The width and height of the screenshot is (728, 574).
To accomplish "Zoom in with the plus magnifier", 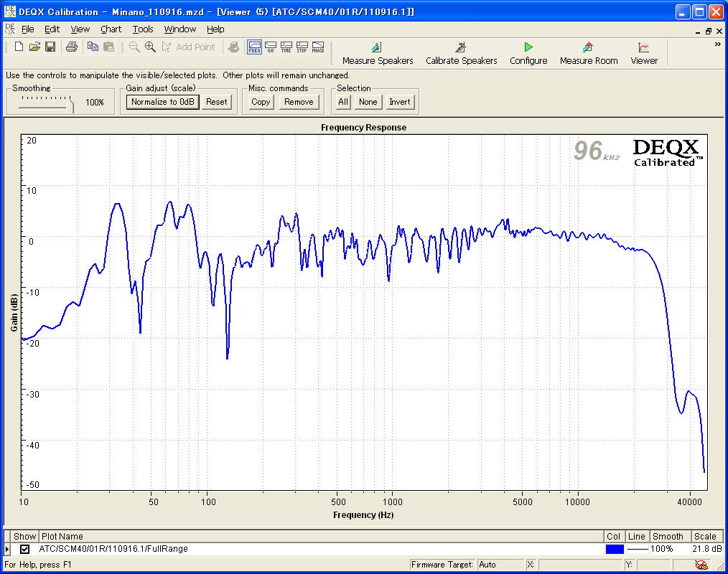I will click(x=150, y=47).
